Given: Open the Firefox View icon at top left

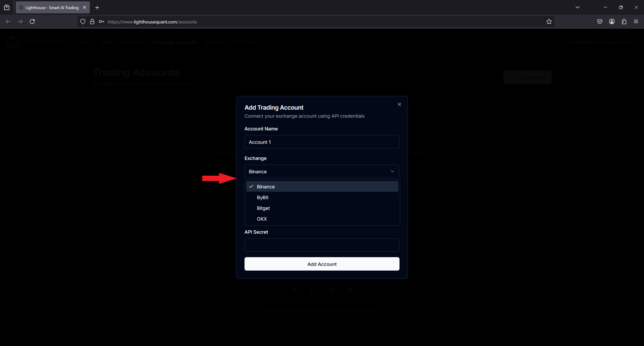Looking at the screenshot, I should click(x=7, y=7).
